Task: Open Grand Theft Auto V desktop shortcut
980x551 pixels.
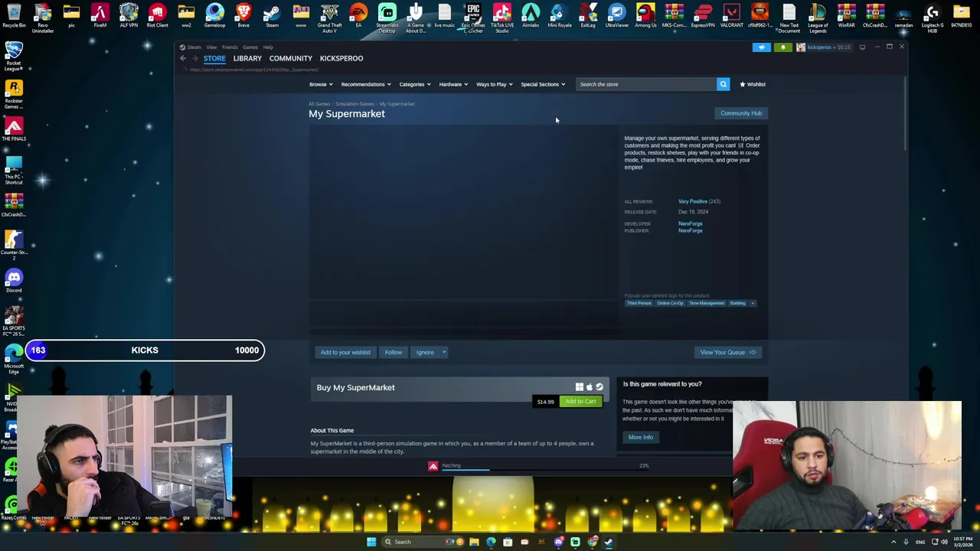Action: [x=329, y=18]
